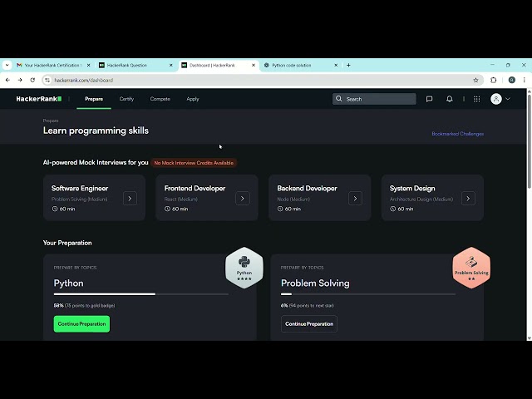Click the System Design card title
532x399 pixels.
412,189
